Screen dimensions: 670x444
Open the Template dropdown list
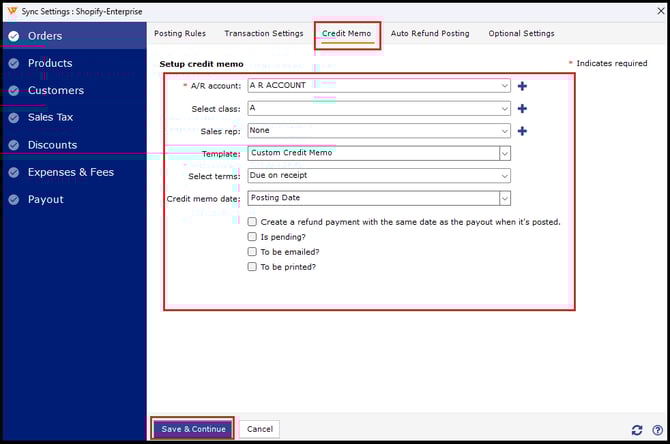[x=504, y=153]
